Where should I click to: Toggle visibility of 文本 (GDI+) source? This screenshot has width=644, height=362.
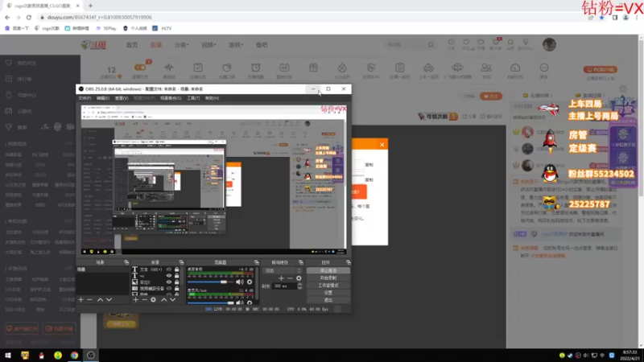tap(169, 269)
